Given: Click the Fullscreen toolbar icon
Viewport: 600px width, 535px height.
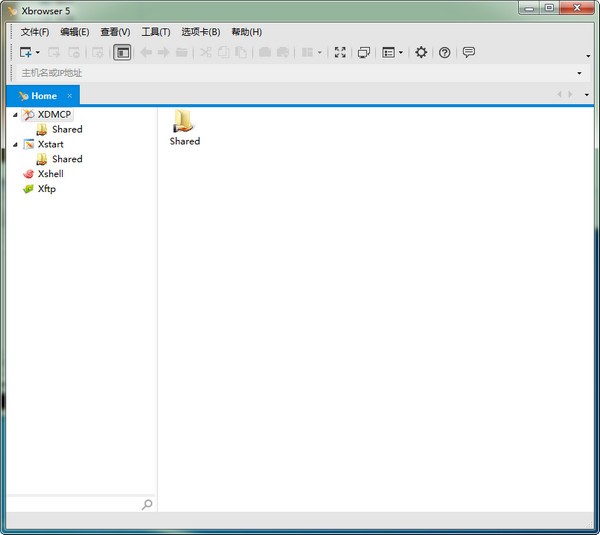Looking at the screenshot, I should click(x=340, y=52).
